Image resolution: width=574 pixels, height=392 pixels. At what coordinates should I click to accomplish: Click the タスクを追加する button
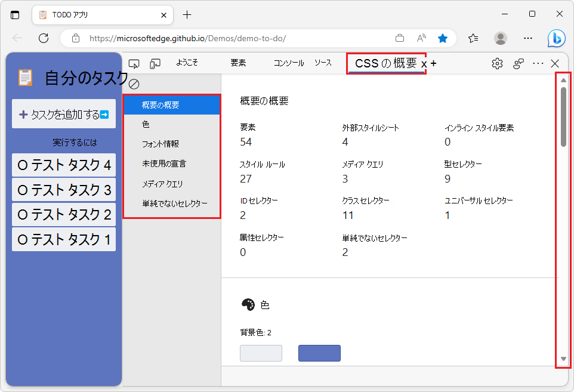[63, 113]
